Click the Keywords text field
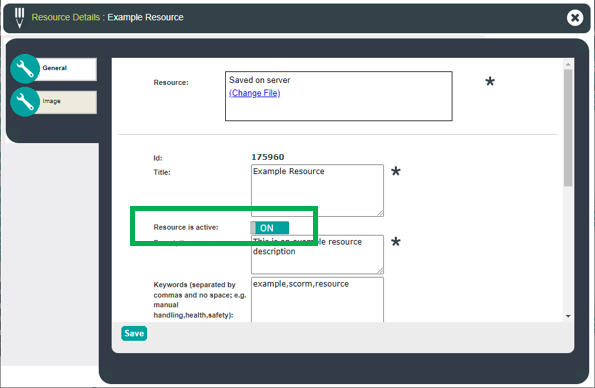The height and width of the screenshot is (388, 595). pos(317,300)
